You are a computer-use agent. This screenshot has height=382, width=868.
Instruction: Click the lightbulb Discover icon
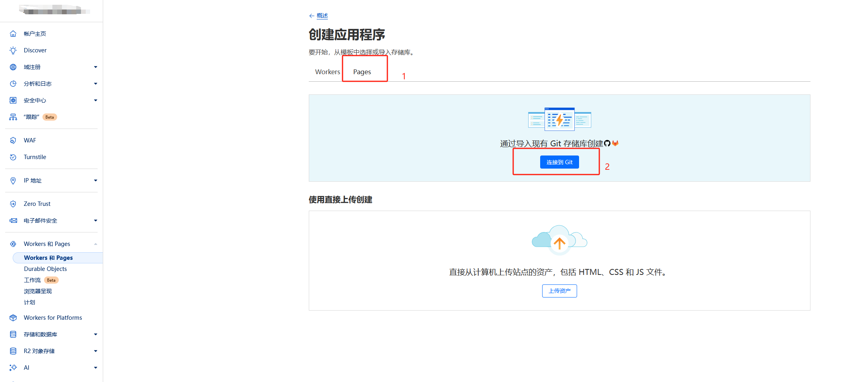(13, 50)
